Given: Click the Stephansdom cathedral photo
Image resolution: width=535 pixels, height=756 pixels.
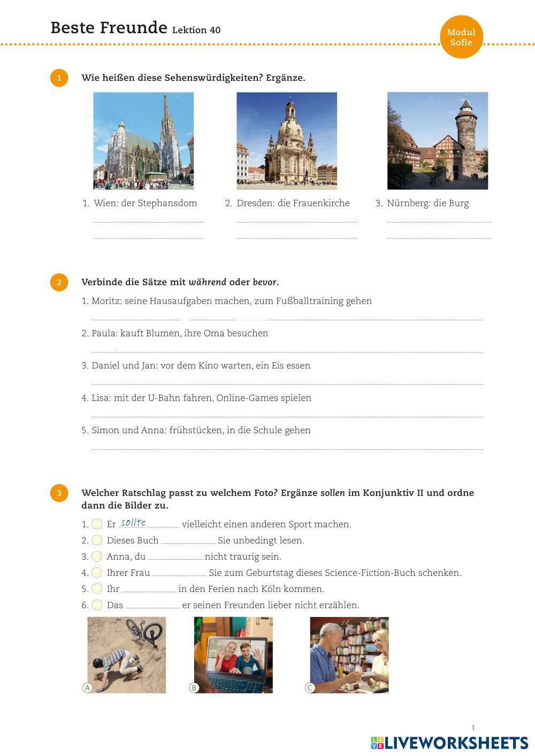Looking at the screenshot, I should click(143, 141).
